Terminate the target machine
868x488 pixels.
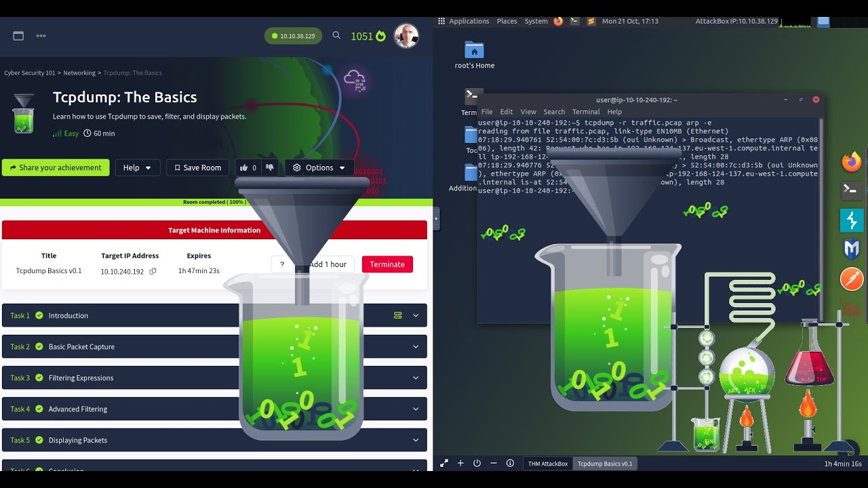pyautogui.click(x=387, y=264)
